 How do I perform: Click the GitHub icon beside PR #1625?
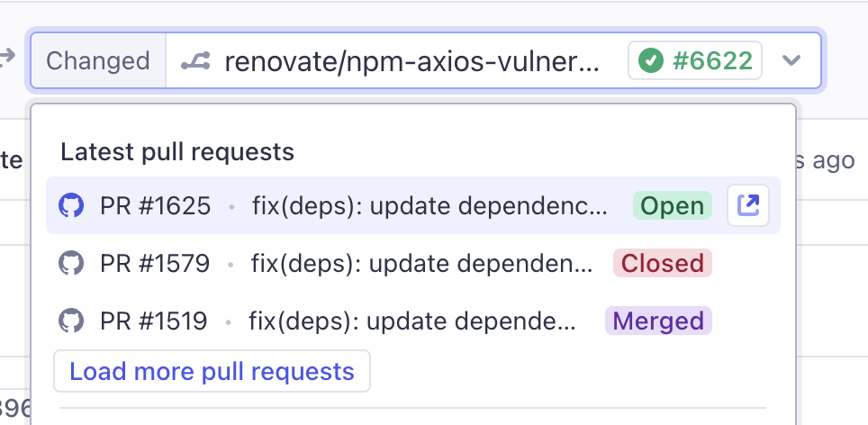(x=70, y=205)
